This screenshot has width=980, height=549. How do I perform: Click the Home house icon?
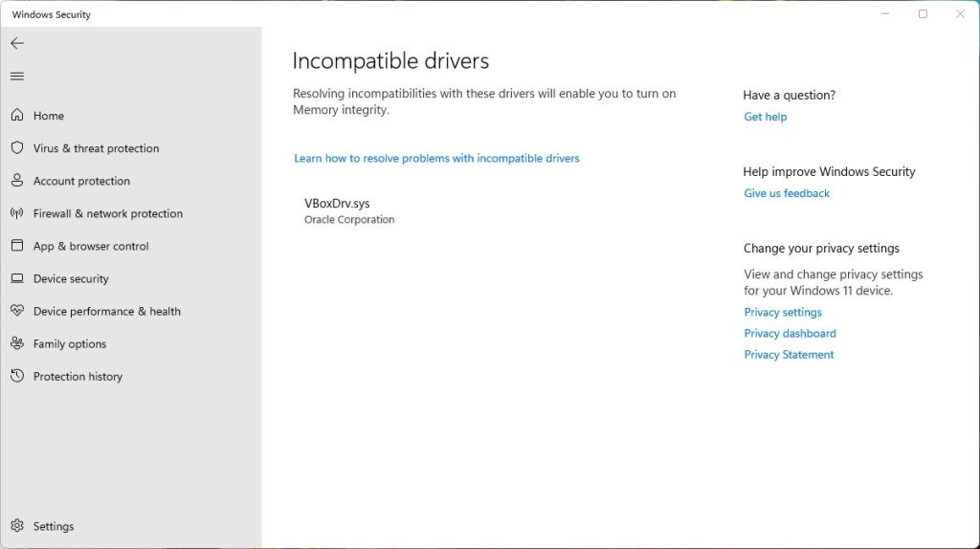pos(17,116)
